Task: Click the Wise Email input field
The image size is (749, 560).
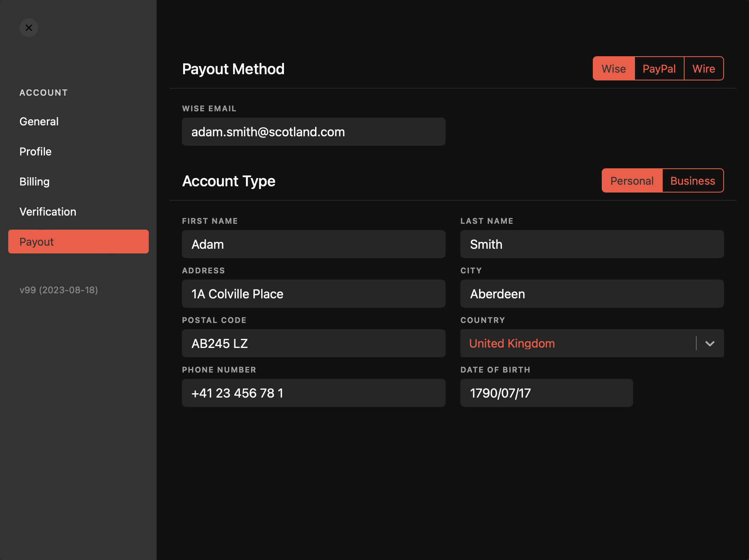Action: click(x=313, y=132)
